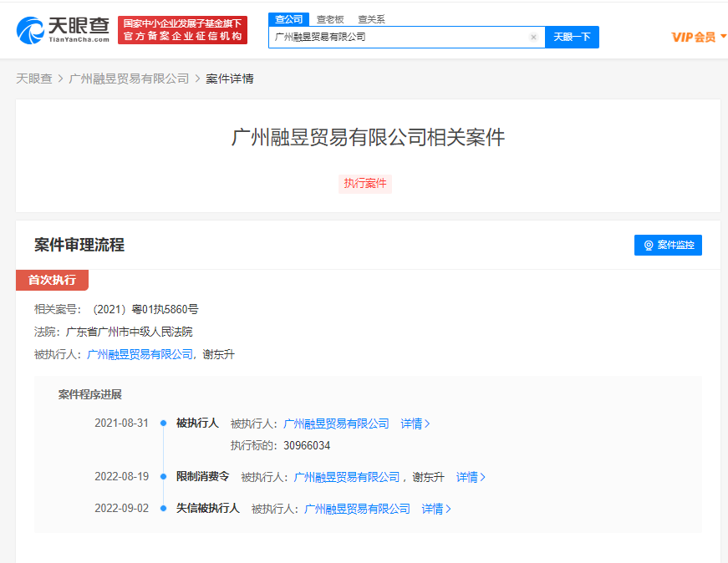Screen dimensions: 728x563
Task: Click the 2022-08-19 timeline dot
Action: click(x=164, y=476)
